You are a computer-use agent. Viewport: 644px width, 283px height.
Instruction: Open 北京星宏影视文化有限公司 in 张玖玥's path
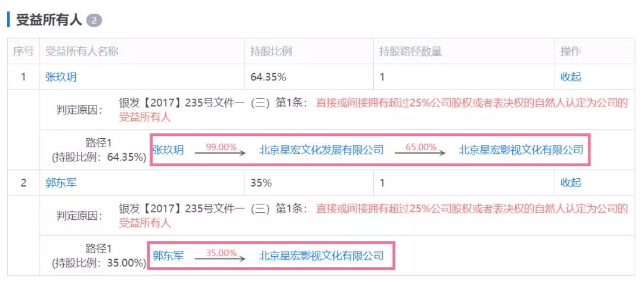pyautogui.click(x=521, y=150)
